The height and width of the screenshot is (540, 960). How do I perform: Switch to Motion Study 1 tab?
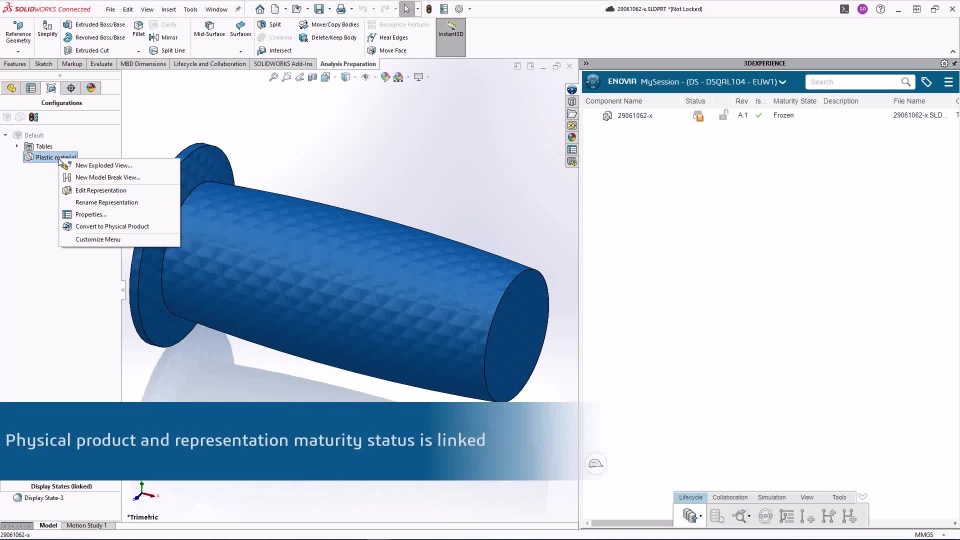click(x=86, y=525)
